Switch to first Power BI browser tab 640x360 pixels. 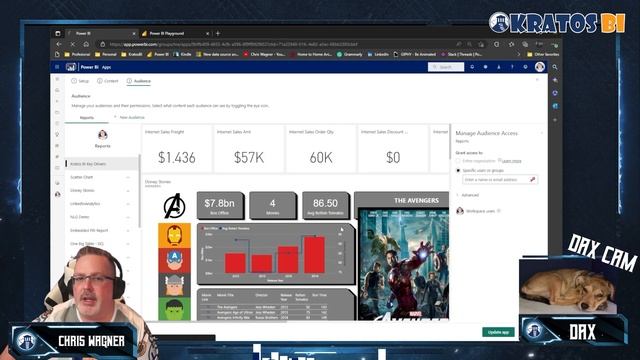pyautogui.click(x=100, y=33)
